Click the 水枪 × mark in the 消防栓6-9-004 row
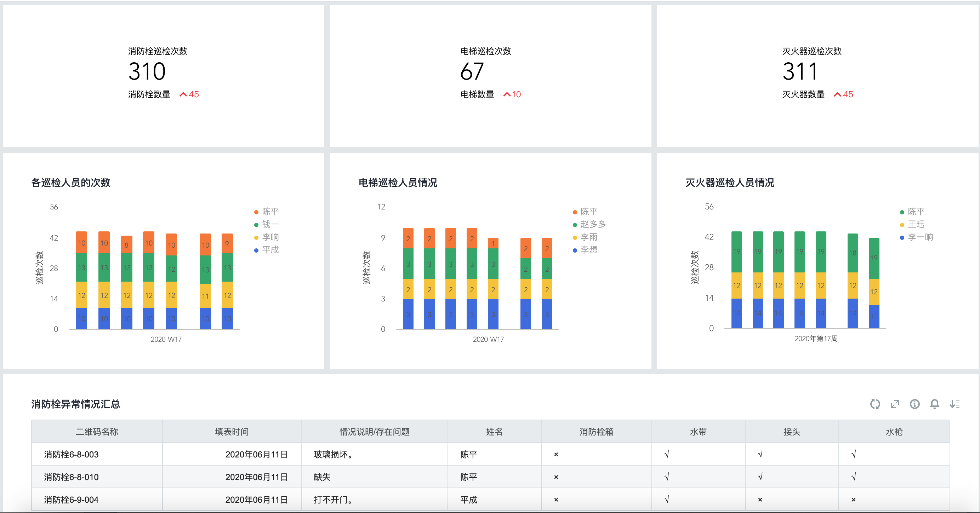 coord(854,500)
